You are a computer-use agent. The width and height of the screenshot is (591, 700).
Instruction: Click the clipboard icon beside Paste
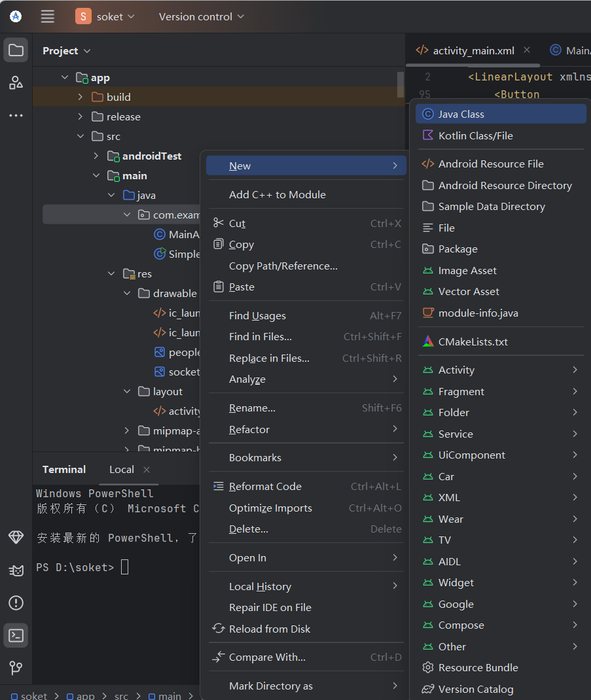219,287
